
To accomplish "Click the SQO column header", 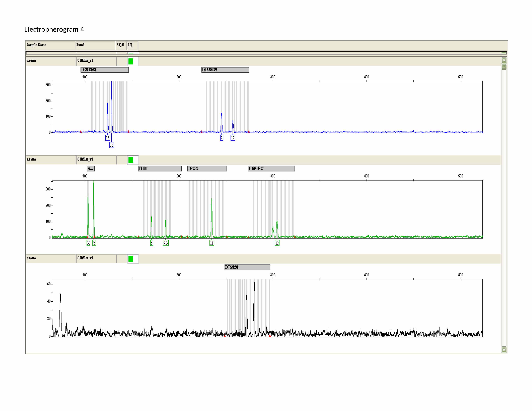I will pos(121,45).
